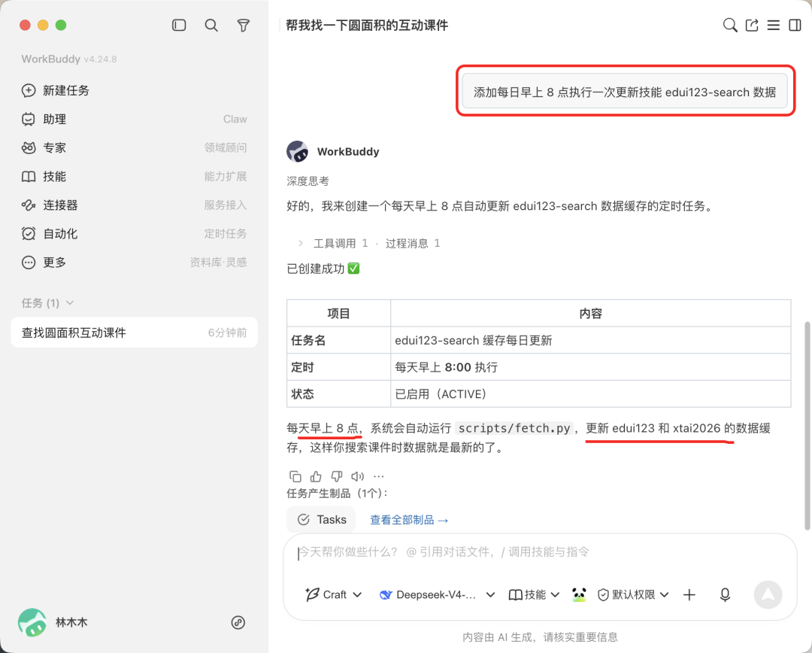Open 更多 section in sidebar
This screenshot has height=653, width=812.
(x=134, y=263)
